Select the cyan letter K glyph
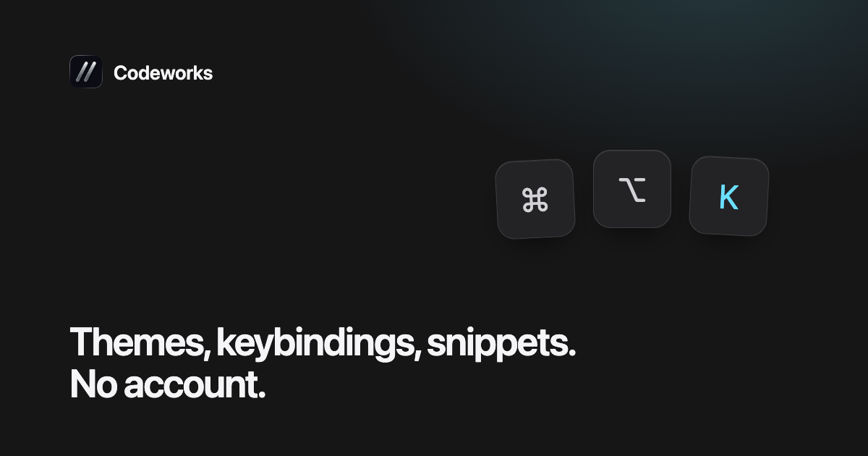Viewport: 868px width, 456px height. [729, 198]
